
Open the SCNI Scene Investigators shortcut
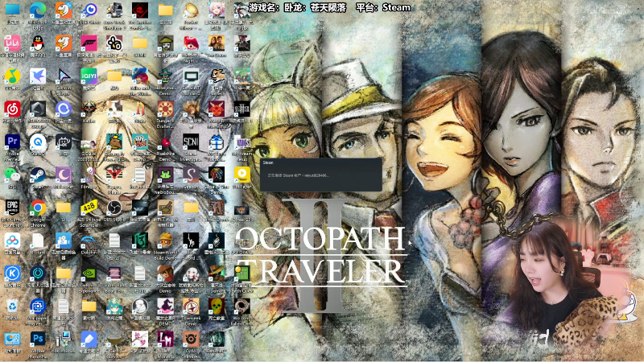[x=191, y=142]
